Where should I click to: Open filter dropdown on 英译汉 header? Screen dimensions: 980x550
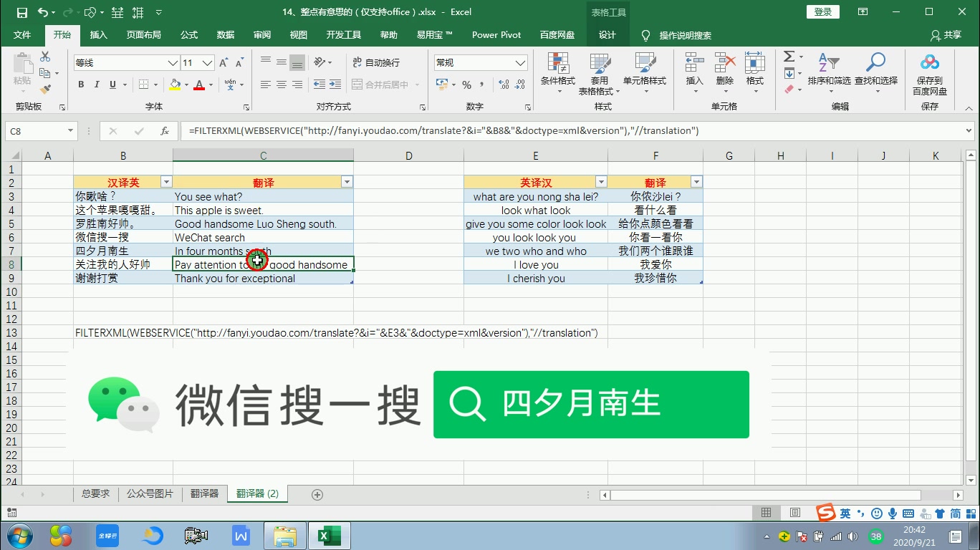(x=601, y=183)
